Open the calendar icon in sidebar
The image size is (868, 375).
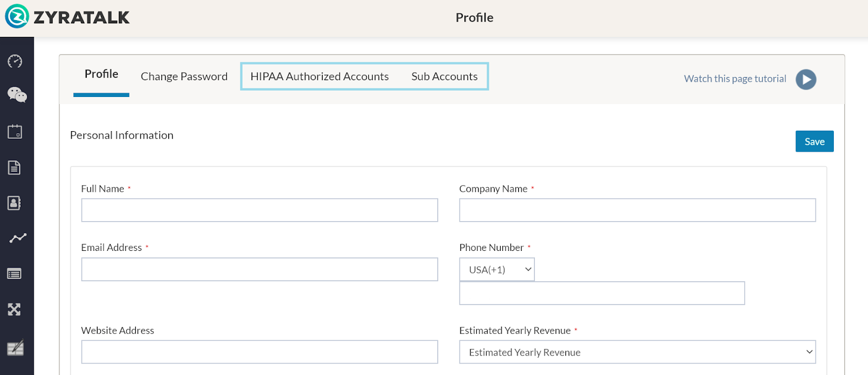(x=15, y=132)
